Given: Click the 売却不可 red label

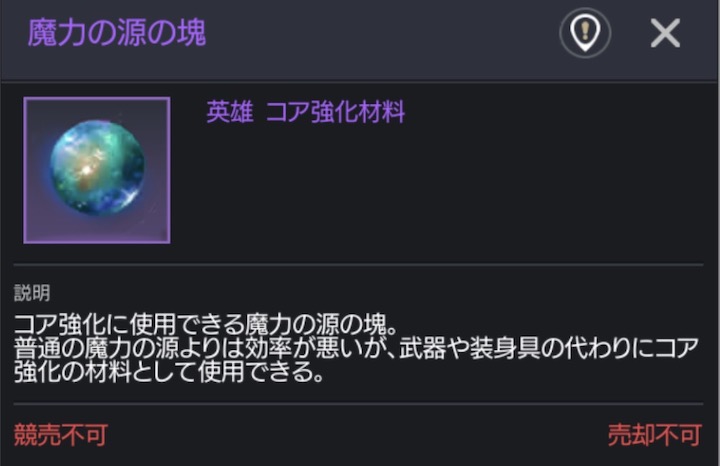Looking at the screenshot, I should pyautogui.click(x=654, y=435).
